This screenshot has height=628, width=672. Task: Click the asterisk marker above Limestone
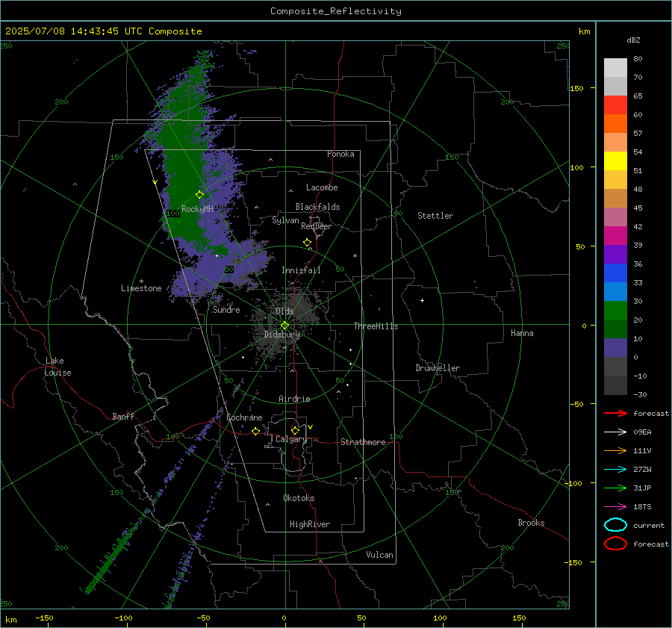coord(141,282)
